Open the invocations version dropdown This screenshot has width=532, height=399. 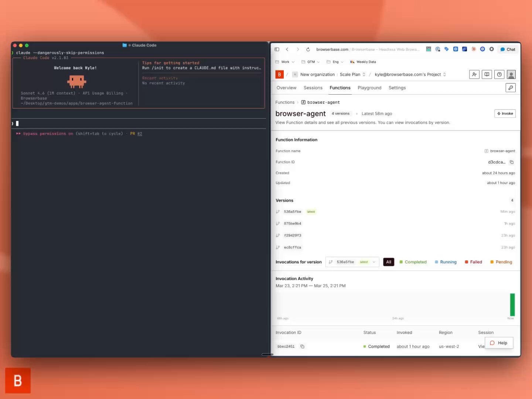click(x=352, y=262)
